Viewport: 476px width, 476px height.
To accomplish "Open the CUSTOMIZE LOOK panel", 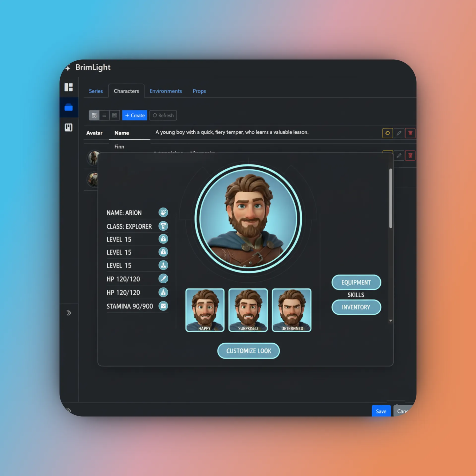I will [x=248, y=351].
